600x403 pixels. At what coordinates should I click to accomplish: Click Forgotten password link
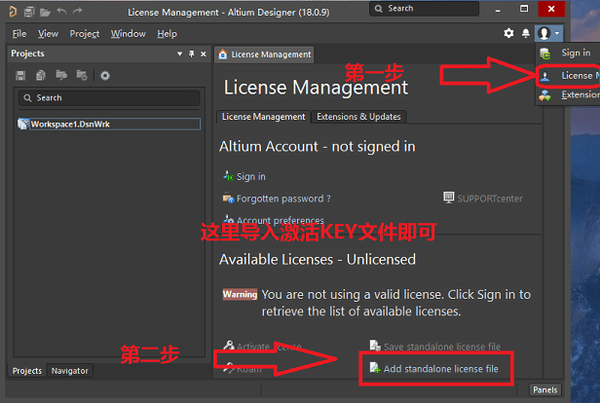283,199
